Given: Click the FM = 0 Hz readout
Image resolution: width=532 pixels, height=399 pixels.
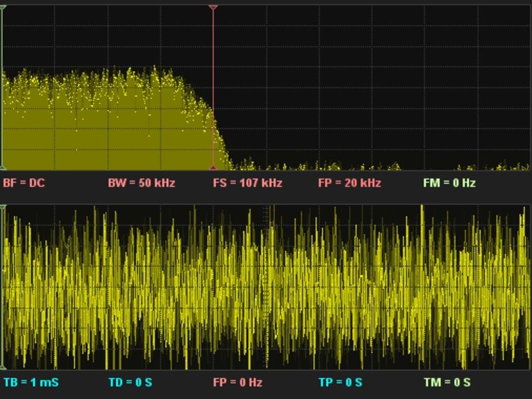Looking at the screenshot, I should [449, 183].
